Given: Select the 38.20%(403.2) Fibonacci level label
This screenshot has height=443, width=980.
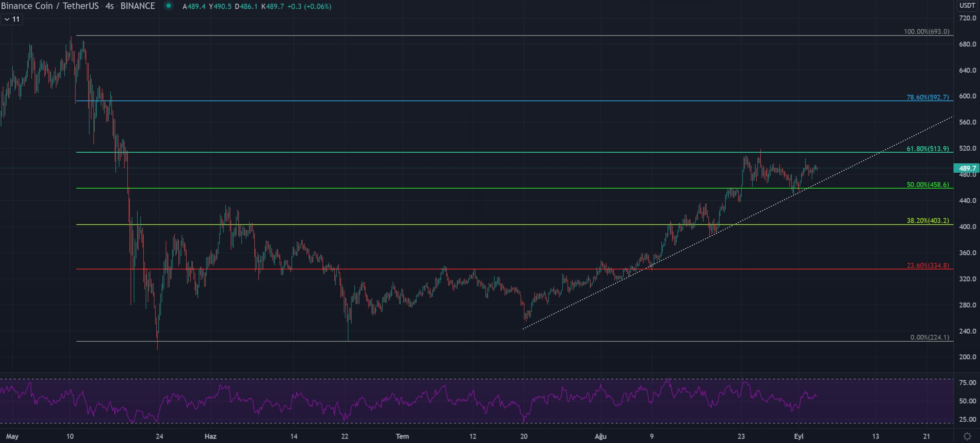Looking at the screenshot, I should pos(927,220).
